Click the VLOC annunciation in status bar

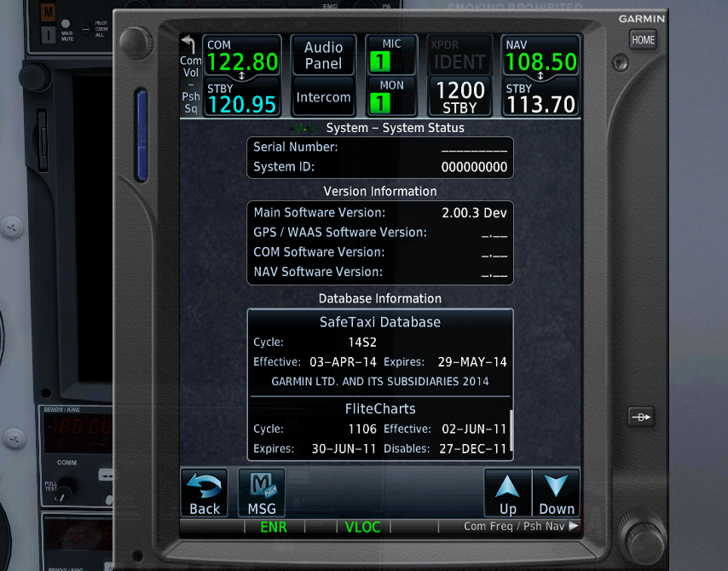(x=362, y=527)
